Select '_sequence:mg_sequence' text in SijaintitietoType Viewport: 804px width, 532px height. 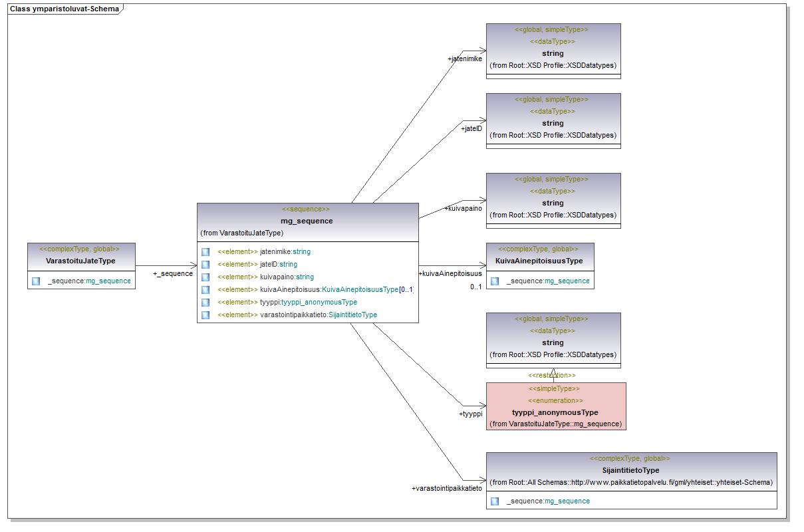click(548, 501)
